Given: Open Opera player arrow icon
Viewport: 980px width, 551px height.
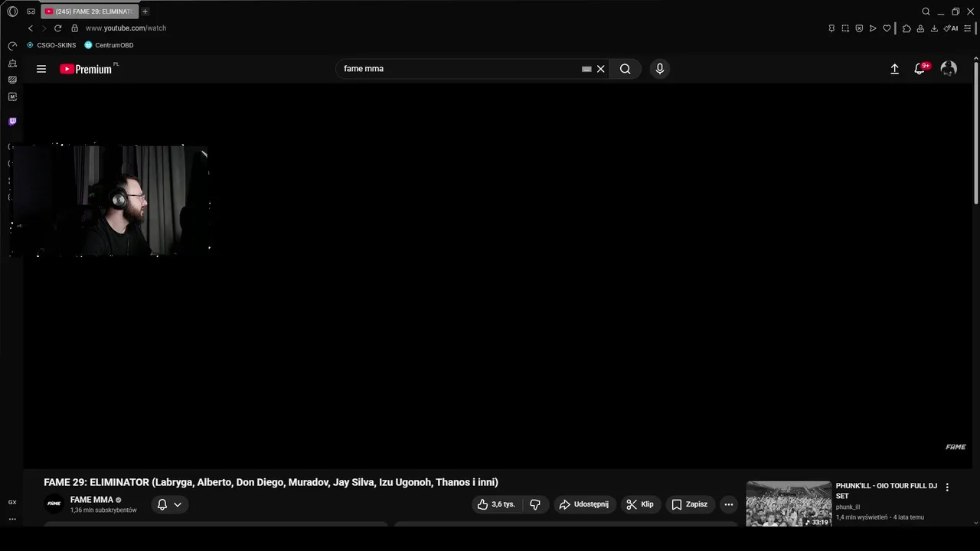Looking at the screenshot, I should pyautogui.click(x=873, y=28).
